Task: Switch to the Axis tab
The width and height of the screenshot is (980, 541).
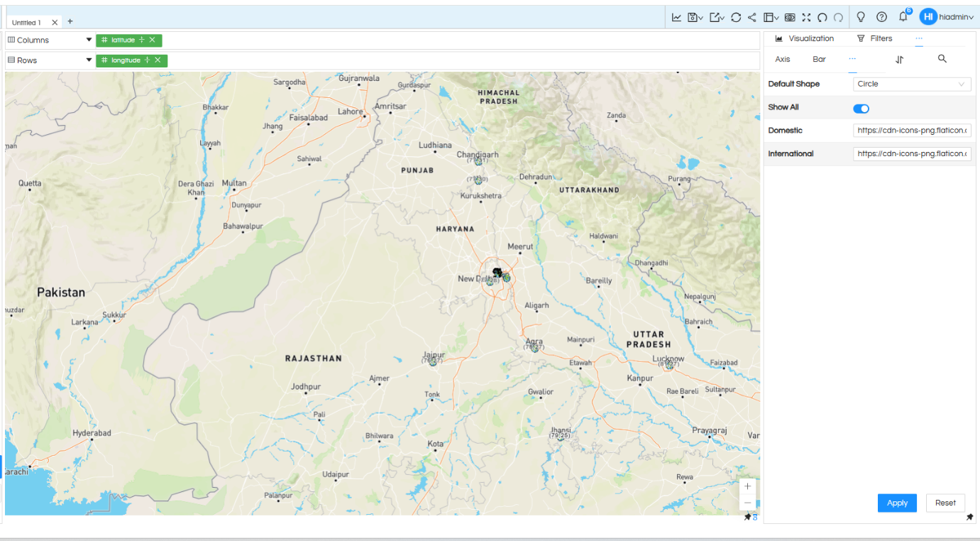Action: coord(782,60)
